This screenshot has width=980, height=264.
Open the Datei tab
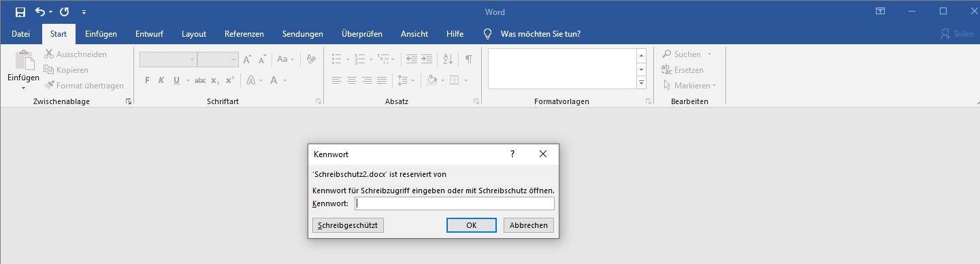click(x=21, y=34)
